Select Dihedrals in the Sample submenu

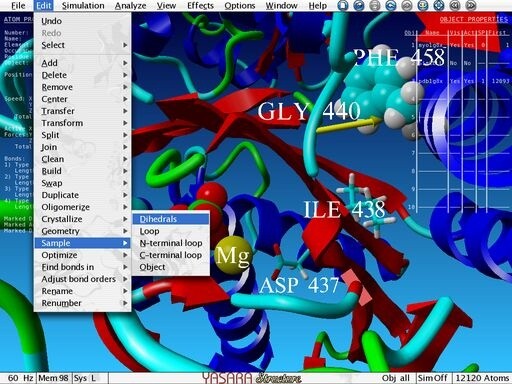(x=171, y=219)
